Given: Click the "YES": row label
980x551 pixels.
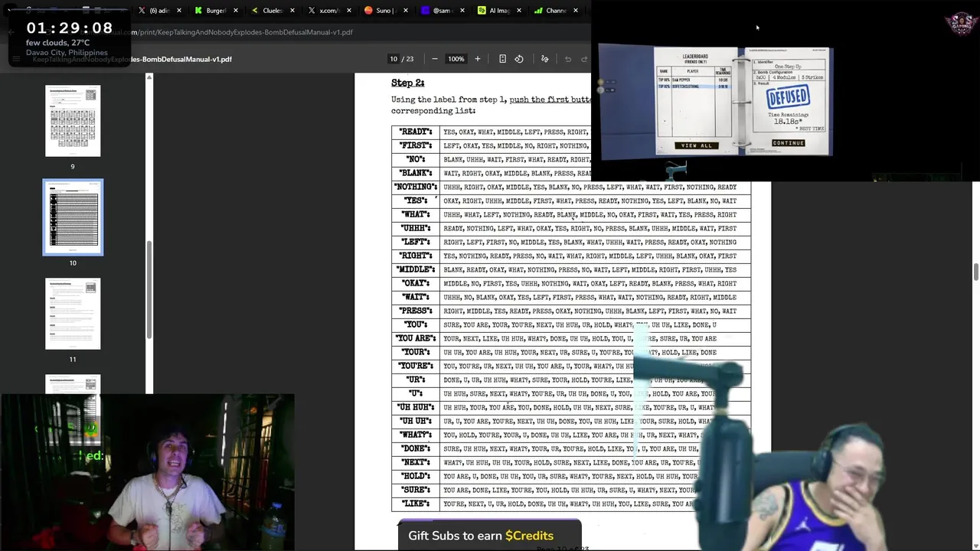Looking at the screenshot, I should [x=416, y=201].
